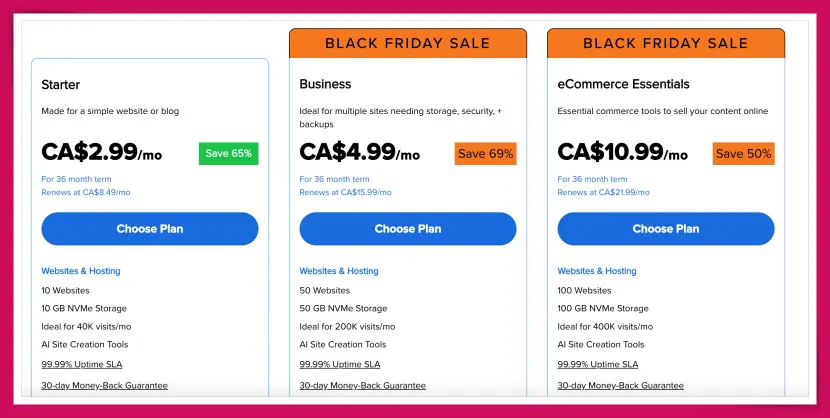Open Business plan 99.99% Uptime SLA link
Viewport: 830px width, 418px height.
340,364
